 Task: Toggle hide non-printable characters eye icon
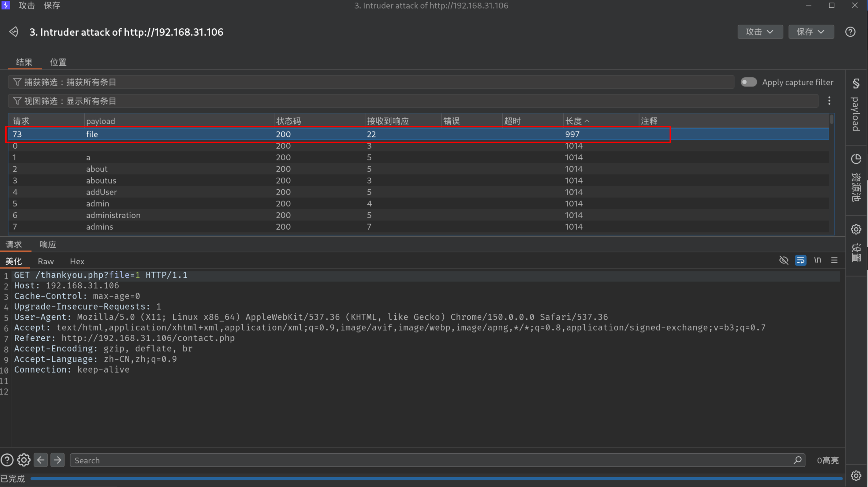coord(784,260)
